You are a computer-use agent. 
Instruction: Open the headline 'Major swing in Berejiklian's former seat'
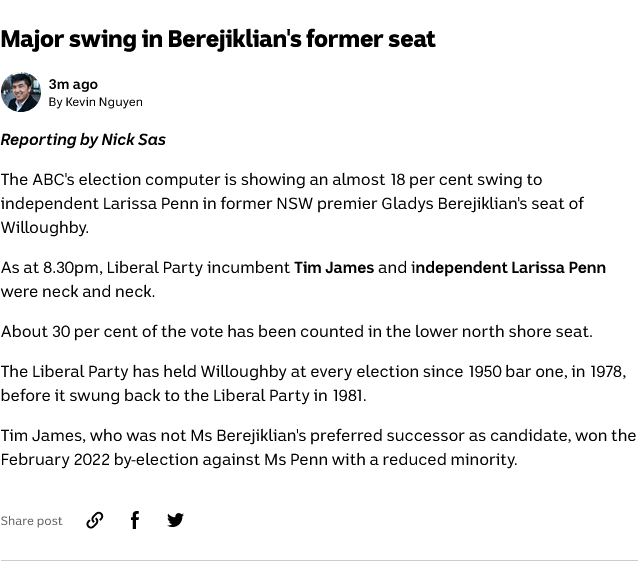[x=218, y=40]
